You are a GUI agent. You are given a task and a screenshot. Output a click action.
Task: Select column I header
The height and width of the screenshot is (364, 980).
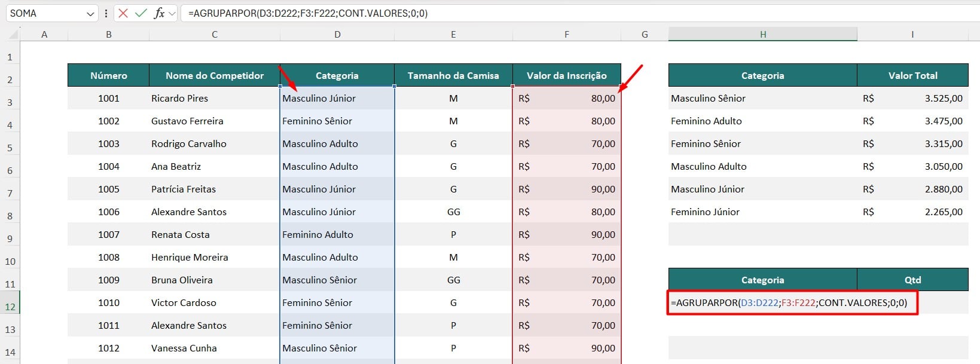(x=912, y=35)
